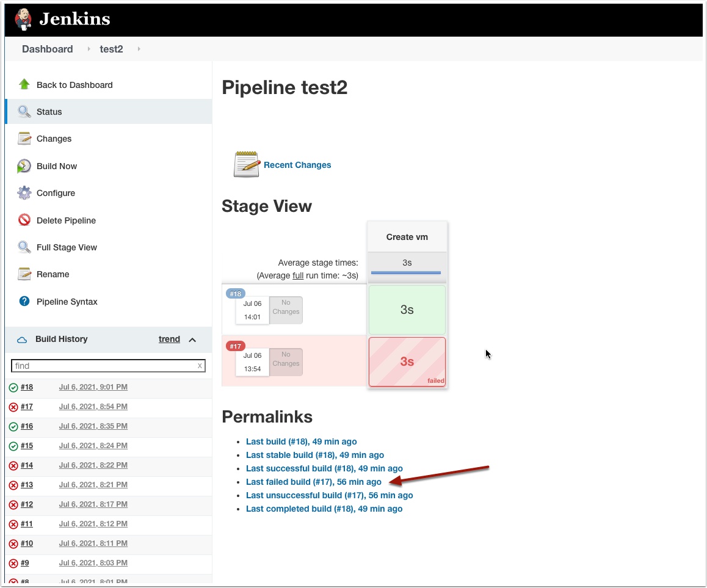Click the Rename notepad icon in sidebar
The width and height of the screenshot is (707, 588).
tap(24, 274)
